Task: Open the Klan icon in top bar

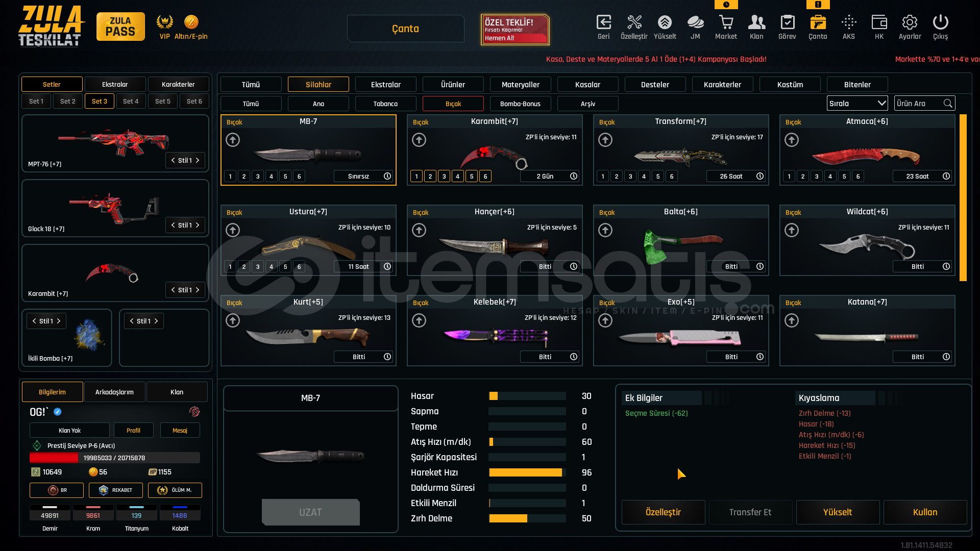Action: [x=756, y=22]
